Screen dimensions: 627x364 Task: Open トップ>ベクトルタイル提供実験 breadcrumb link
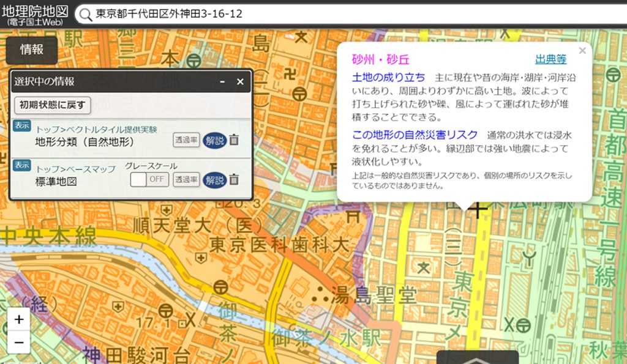click(x=96, y=130)
